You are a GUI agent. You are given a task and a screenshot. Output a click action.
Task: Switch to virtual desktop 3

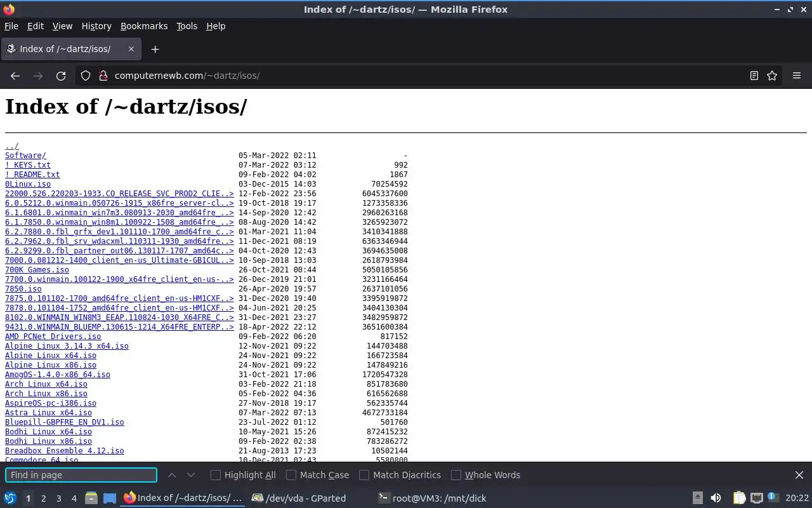[59, 498]
